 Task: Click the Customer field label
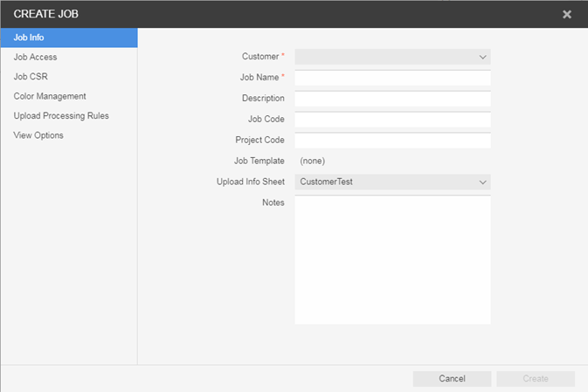260,57
